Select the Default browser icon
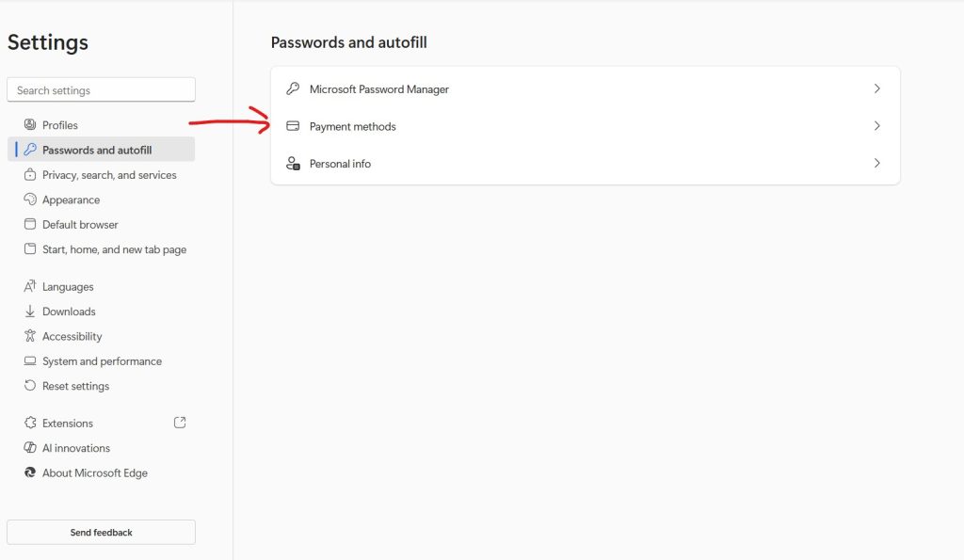Screen dimensions: 964x560 click(x=28, y=224)
